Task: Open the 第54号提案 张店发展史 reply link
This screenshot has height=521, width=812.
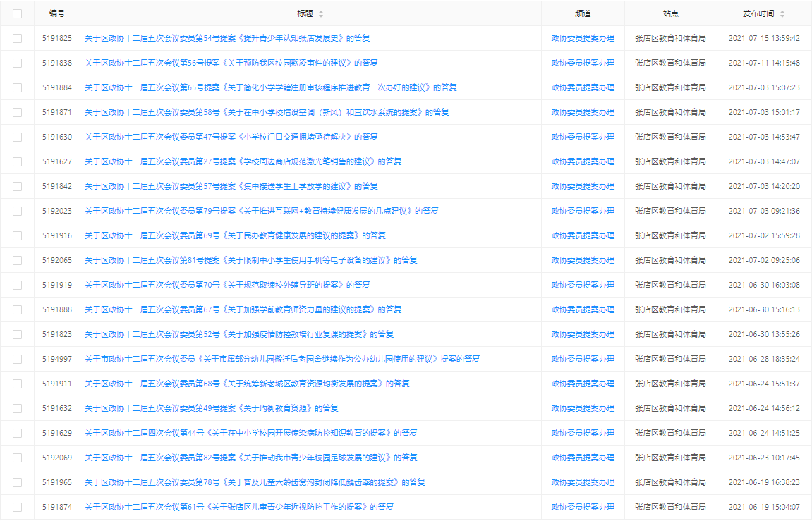Action: [227, 38]
